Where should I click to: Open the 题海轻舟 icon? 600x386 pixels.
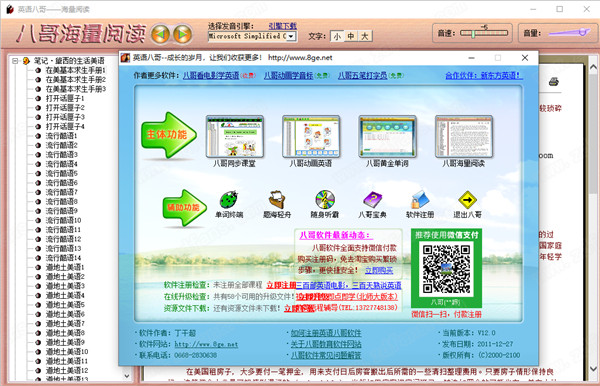point(277,200)
